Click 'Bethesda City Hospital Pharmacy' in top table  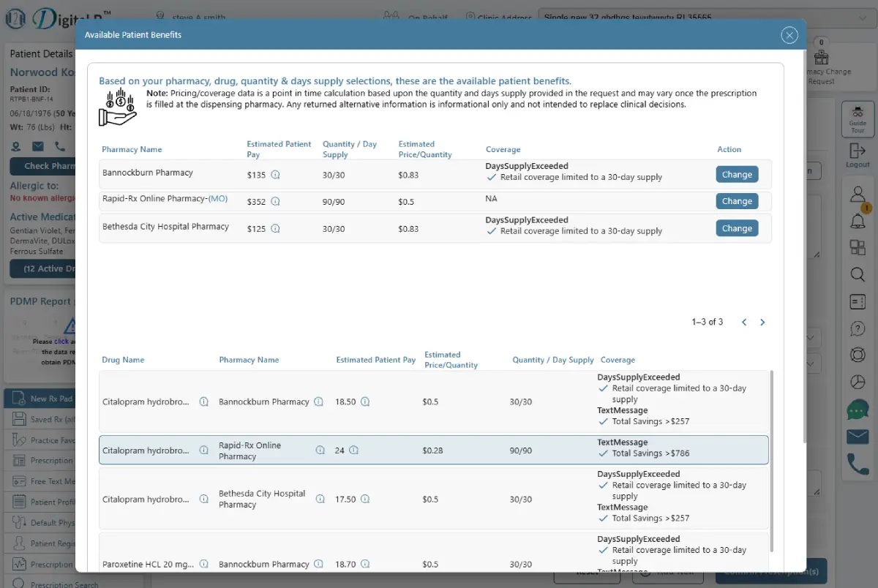(x=166, y=227)
